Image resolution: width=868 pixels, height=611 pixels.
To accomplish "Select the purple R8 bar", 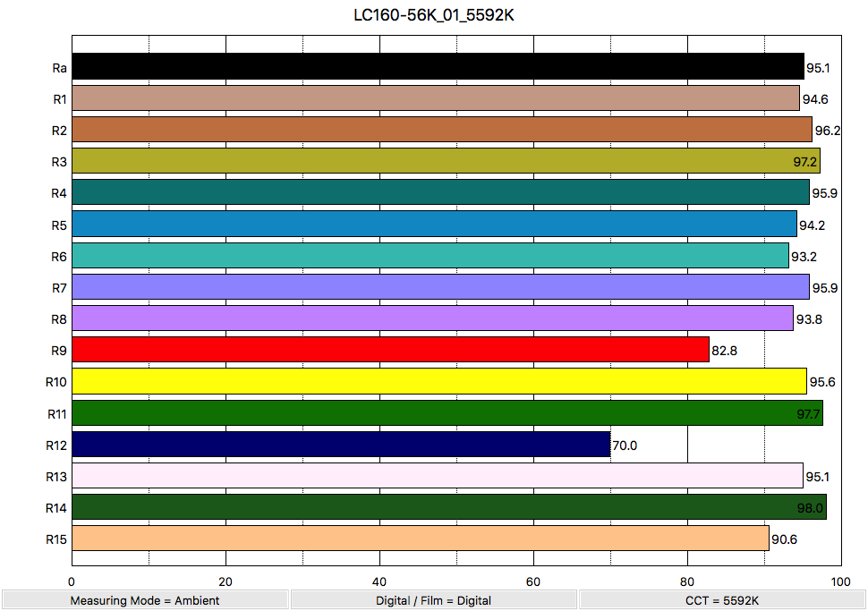I will 432,318.
